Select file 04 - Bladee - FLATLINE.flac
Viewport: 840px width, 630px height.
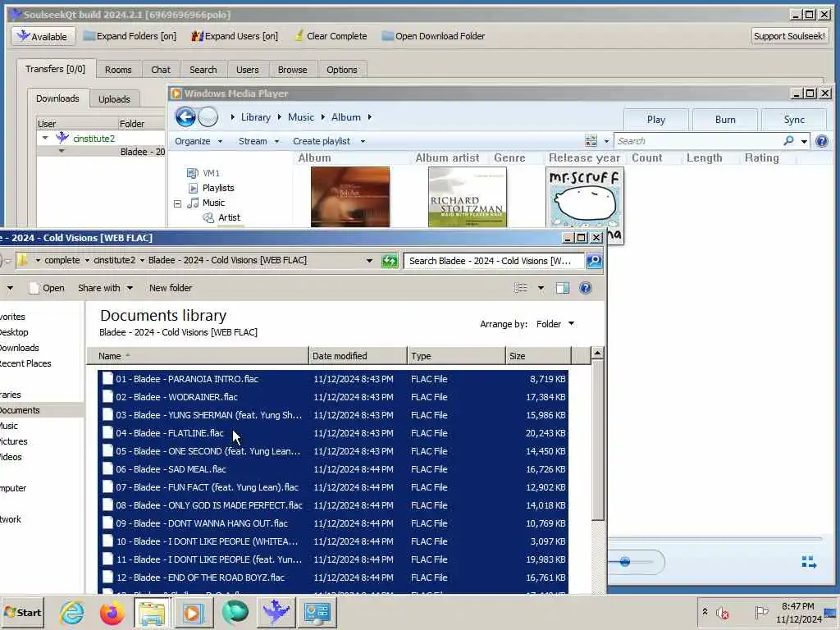333,433
